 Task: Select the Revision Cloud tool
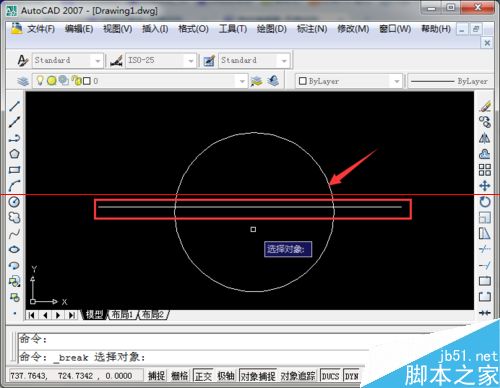(14, 218)
